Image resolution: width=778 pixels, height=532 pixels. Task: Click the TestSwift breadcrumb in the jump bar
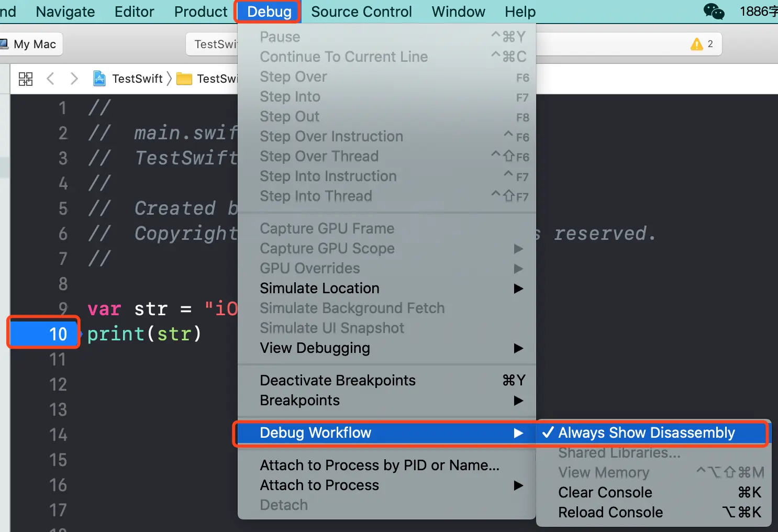coord(137,79)
